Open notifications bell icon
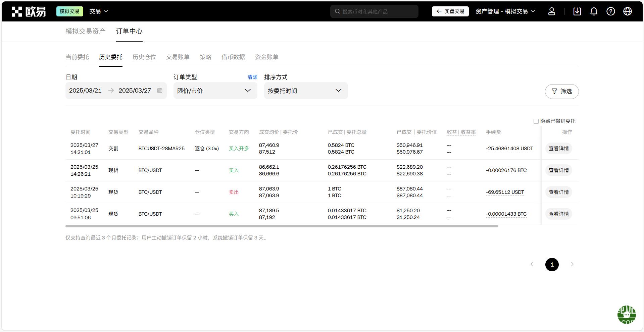The width and height of the screenshot is (644, 332). [594, 11]
